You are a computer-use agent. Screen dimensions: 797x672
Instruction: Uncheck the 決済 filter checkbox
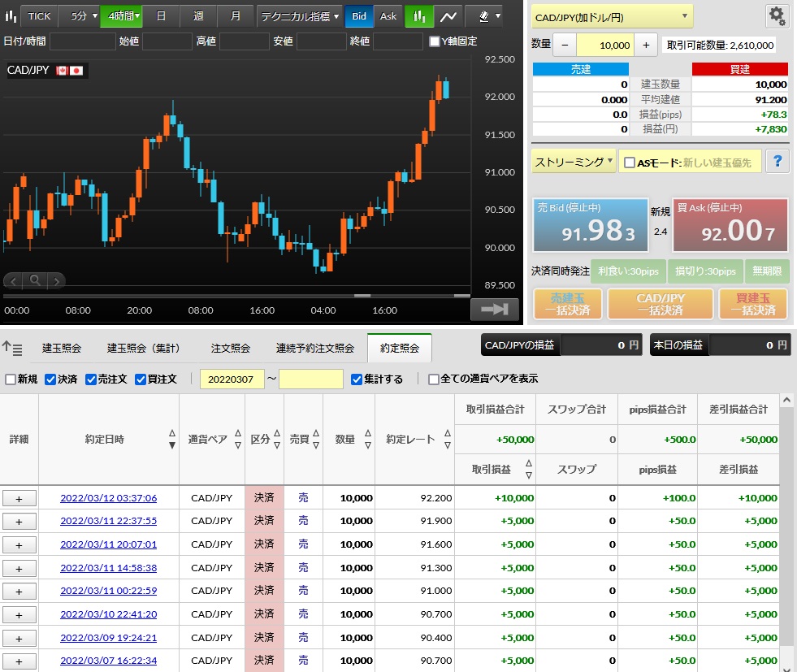[50, 379]
